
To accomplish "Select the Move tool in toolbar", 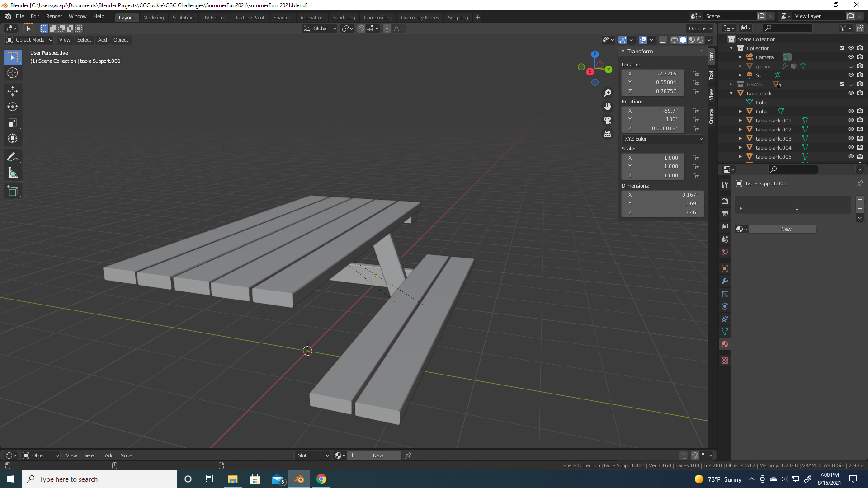I will pos(13,91).
